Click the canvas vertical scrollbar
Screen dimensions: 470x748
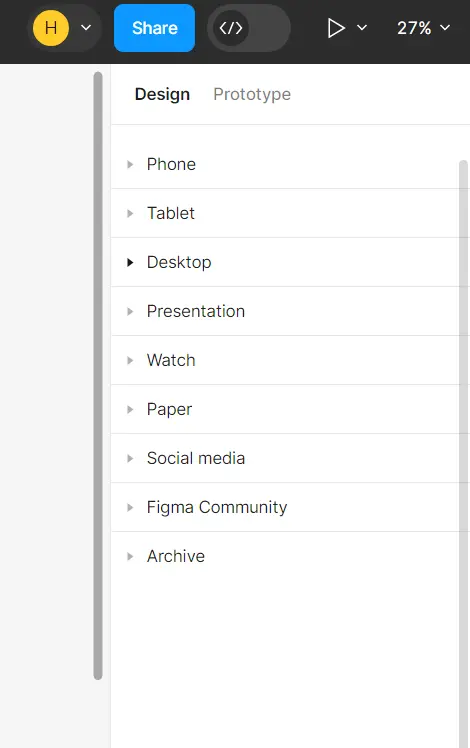tap(98, 375)
